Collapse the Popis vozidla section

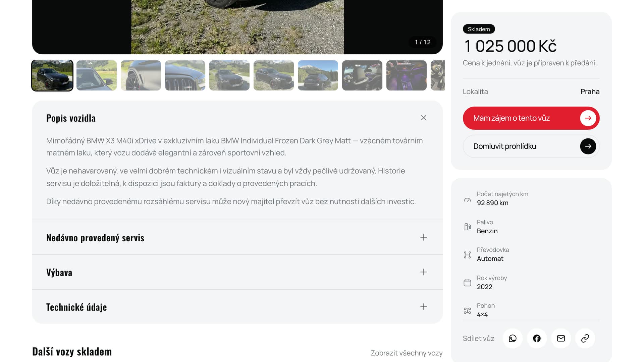[424, 118]
